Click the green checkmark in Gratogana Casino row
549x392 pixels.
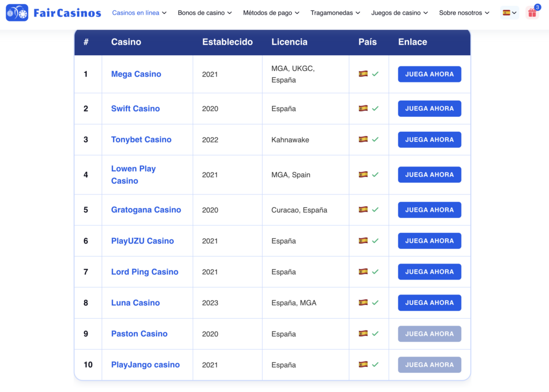[x=375, y=209]
